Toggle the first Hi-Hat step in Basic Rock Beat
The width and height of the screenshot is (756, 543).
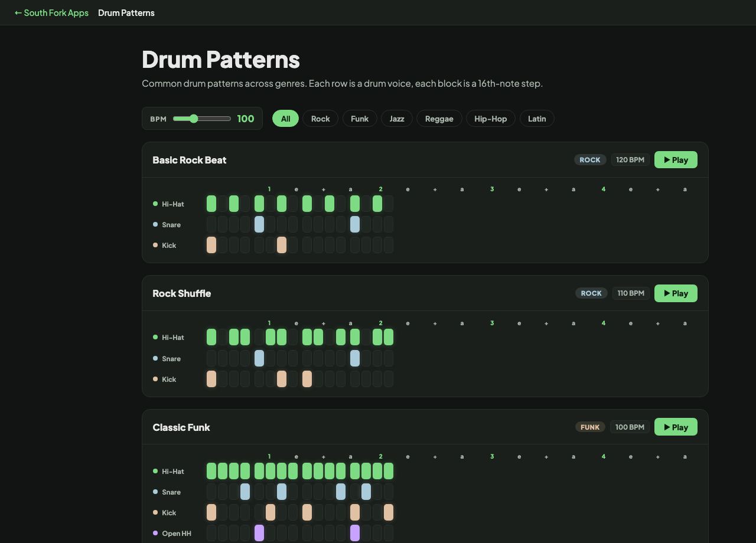click(x=211, y=204)
